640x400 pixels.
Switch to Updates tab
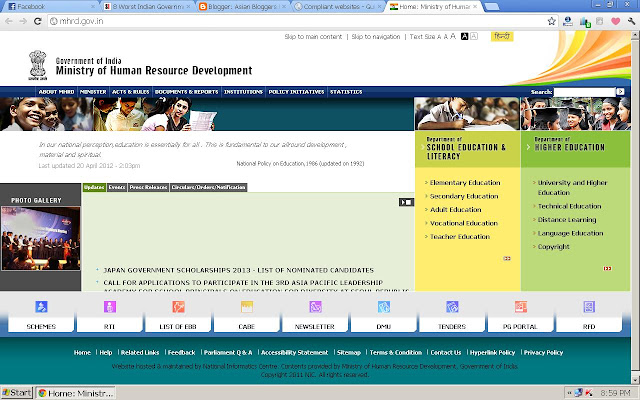[94, 187]
